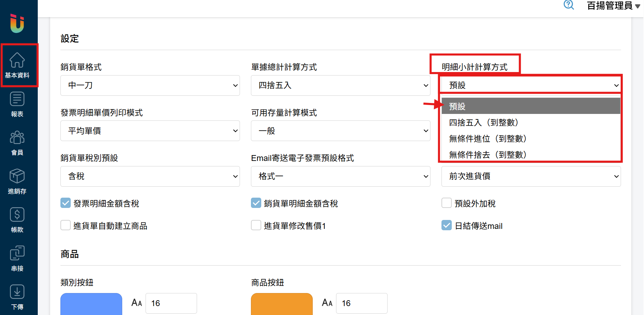
Task: Uncheck 發票明細金額含稅 checkbox
Action: click(66, 203)
